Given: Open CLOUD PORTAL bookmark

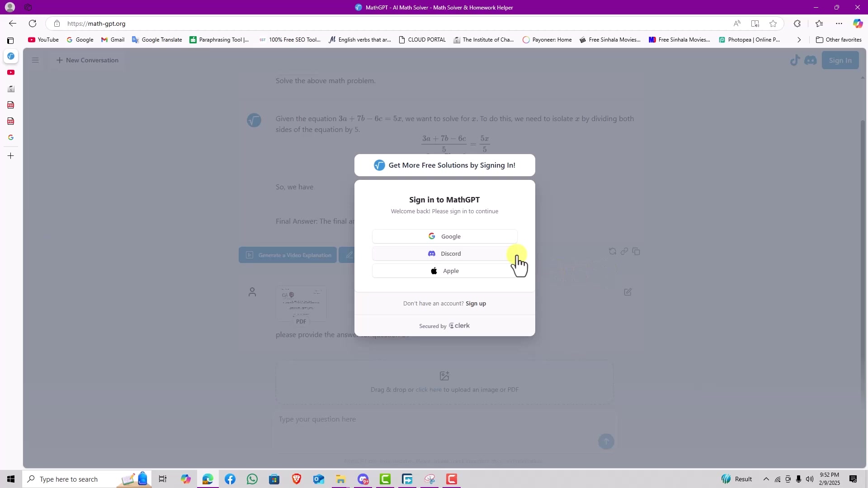Looking at the screenshot, I should 422,40.
